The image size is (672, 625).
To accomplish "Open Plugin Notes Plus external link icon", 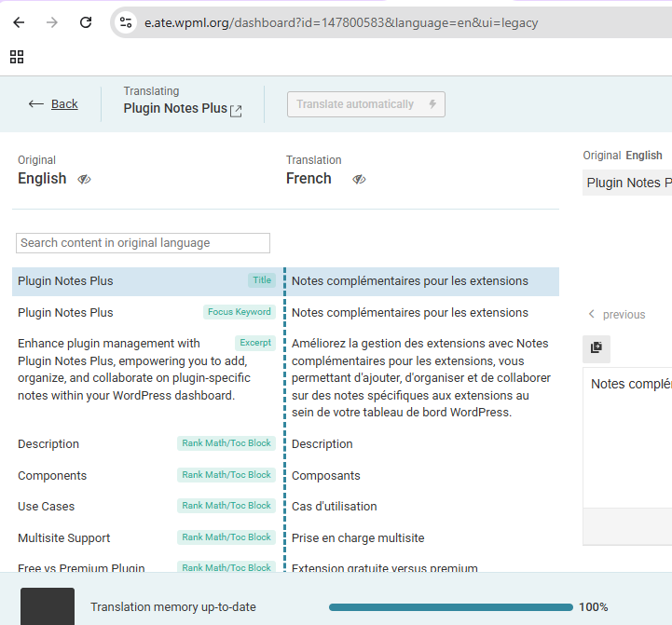I will [236, 110].
